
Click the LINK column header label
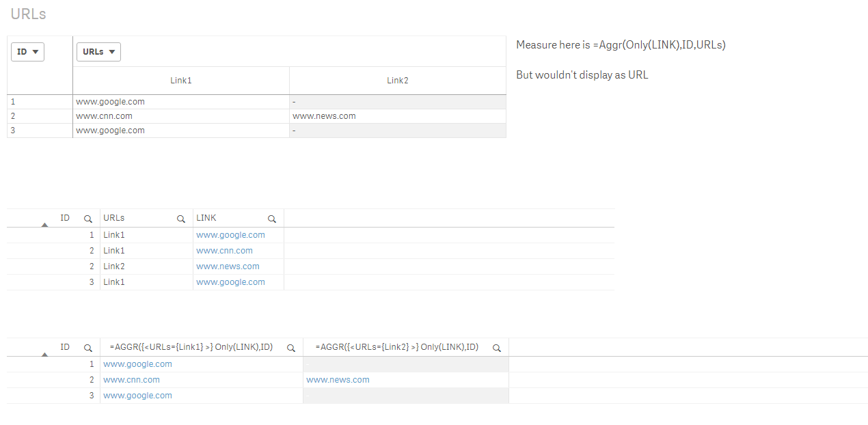[x=206, y=218]
